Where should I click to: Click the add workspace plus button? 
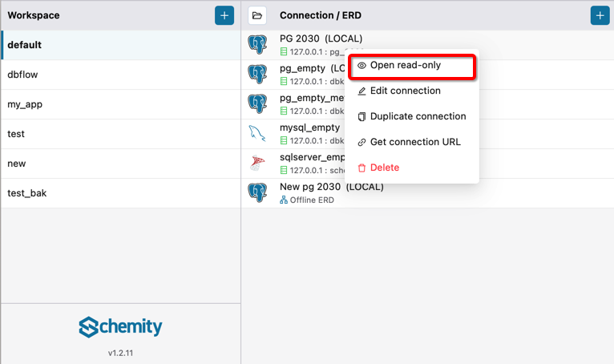pos(224,15)
